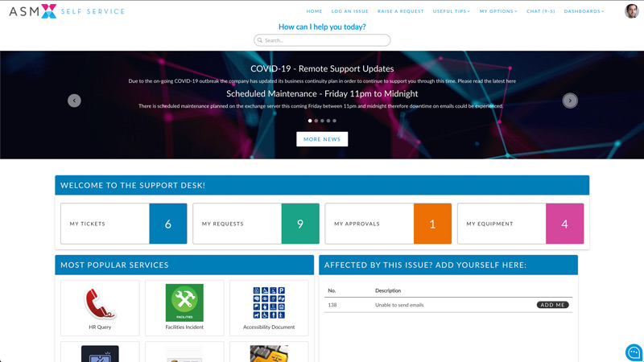This screenshot has height=362, width=644.
Task: Open the Dashboards dropdown menu
Action: (584, 11)
